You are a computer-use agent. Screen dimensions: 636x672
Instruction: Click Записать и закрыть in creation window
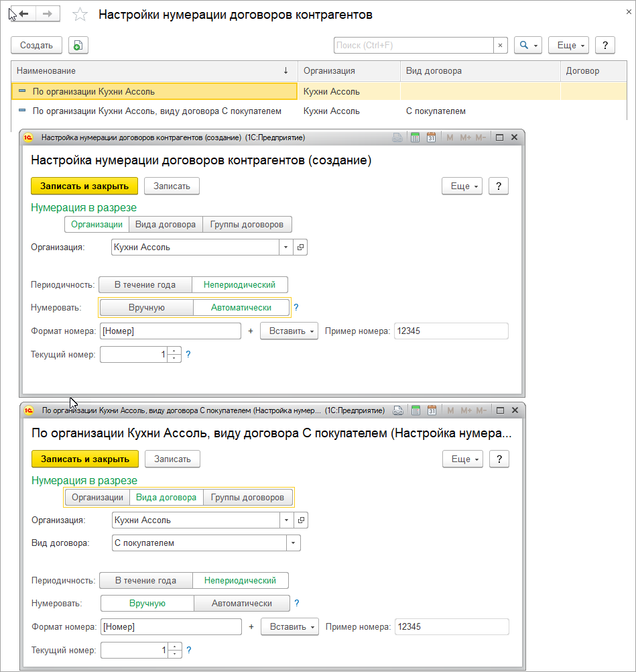tap(84, 186)
